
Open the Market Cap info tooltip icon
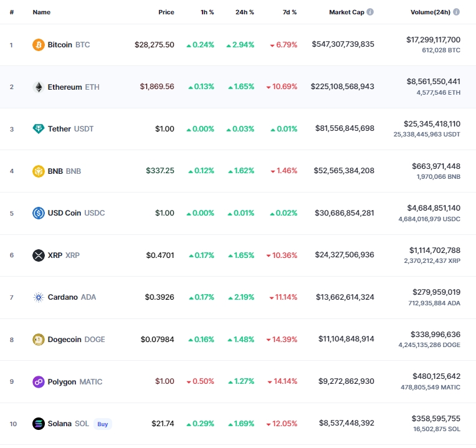[370, 12]
